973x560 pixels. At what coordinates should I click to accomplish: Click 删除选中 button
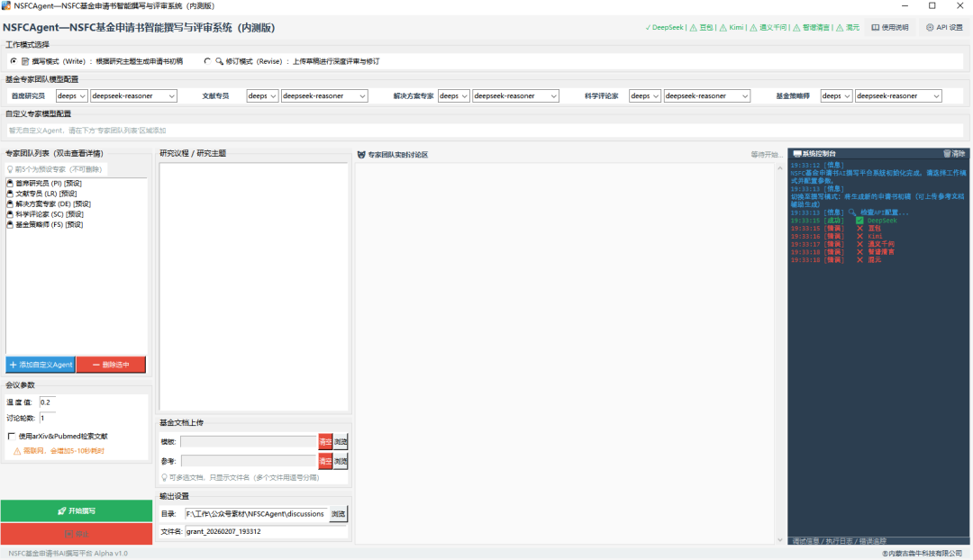click(111, 365)
